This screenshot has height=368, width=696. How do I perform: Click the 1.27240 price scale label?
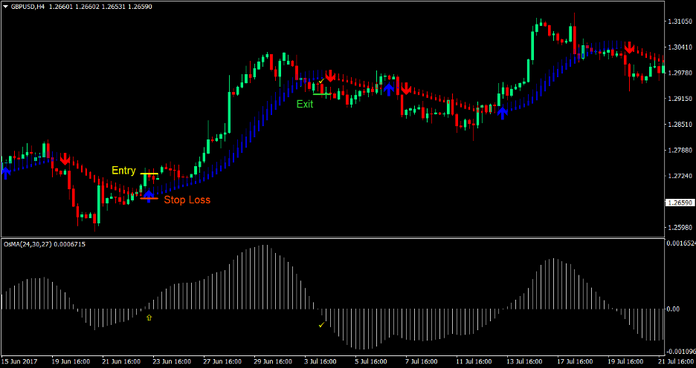[680, 176]
